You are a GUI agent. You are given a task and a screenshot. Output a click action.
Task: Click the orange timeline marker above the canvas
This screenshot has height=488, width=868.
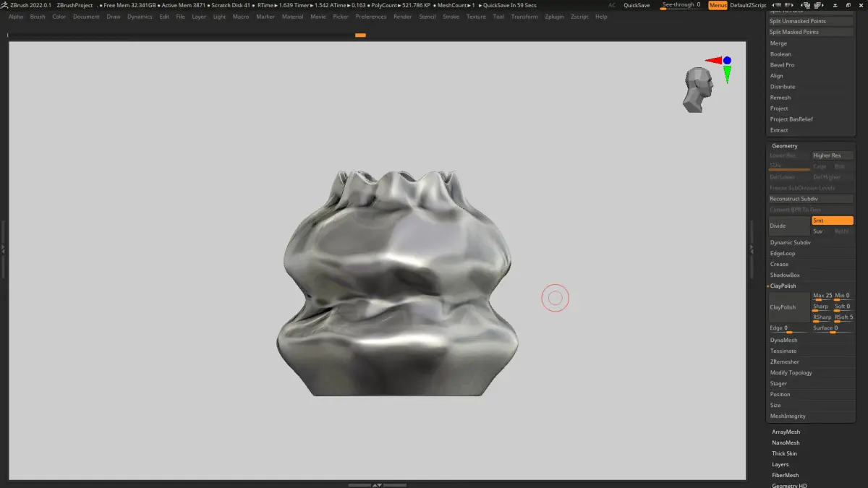tap(360, 35)
